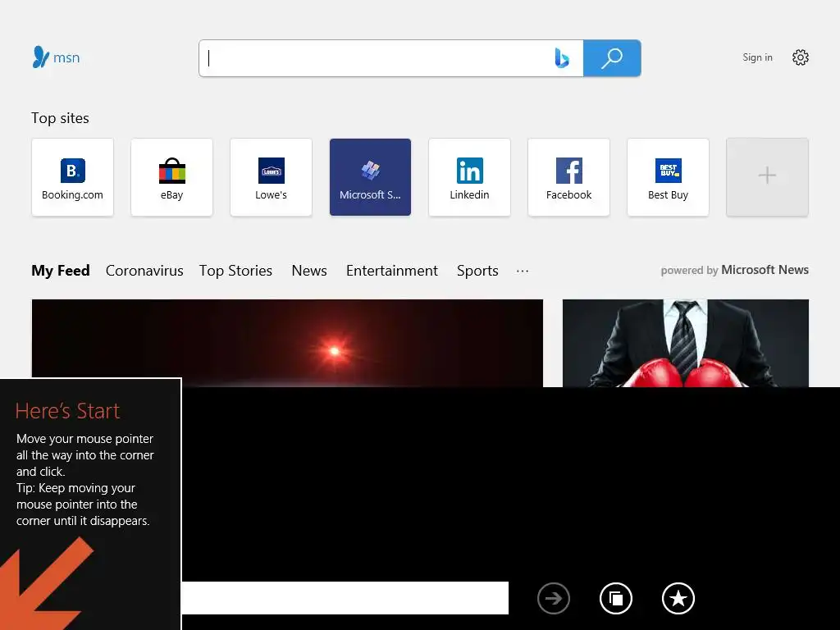Open the red glowing light news story
This screenshot has width=840, height=630.
(x=287, y=343)
